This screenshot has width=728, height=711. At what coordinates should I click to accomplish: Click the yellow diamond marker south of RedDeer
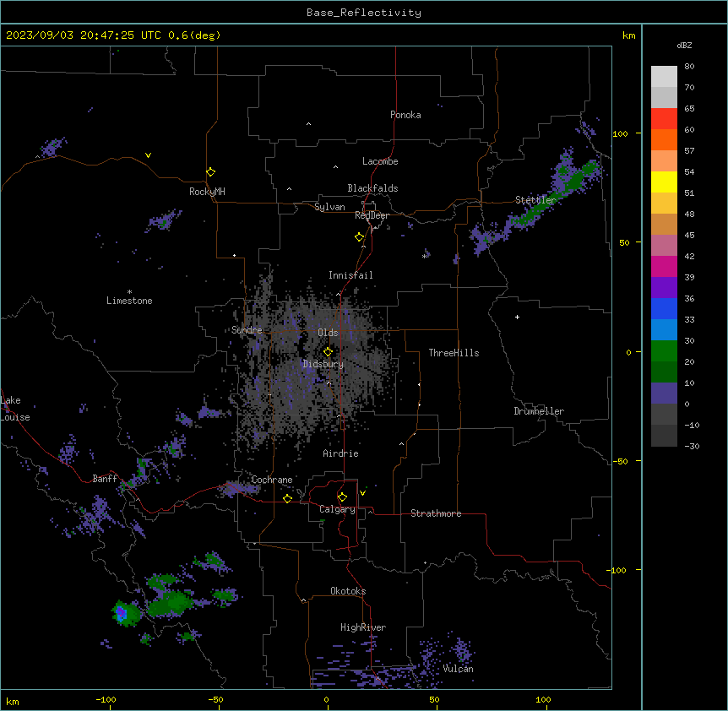click(360, 237)
